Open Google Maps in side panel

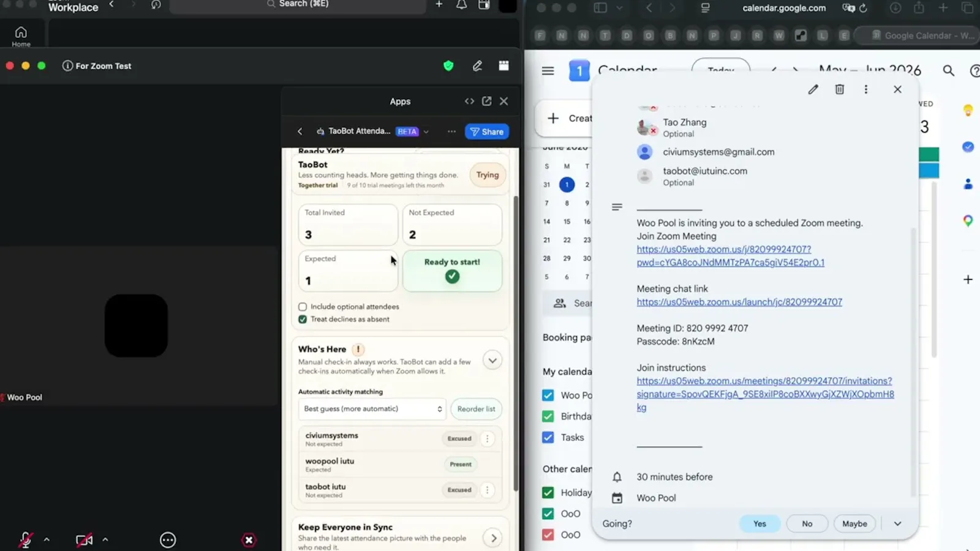968,220
